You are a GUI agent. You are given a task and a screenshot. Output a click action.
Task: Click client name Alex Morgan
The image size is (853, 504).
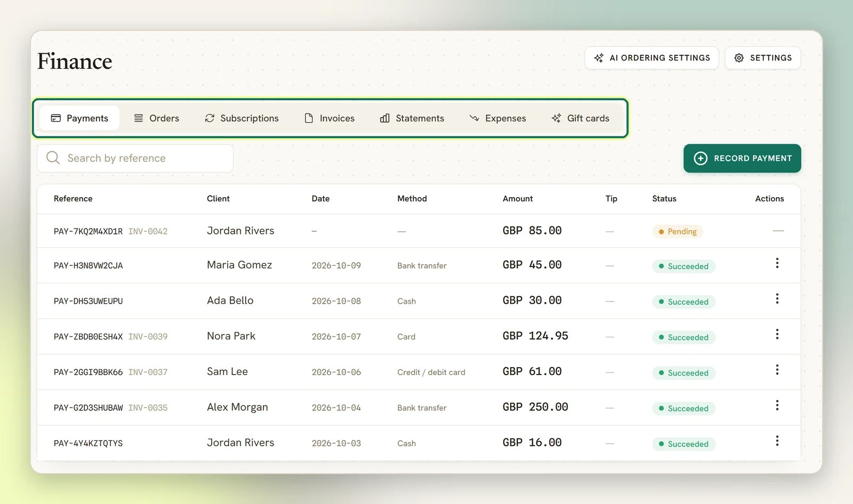point(237,407)
